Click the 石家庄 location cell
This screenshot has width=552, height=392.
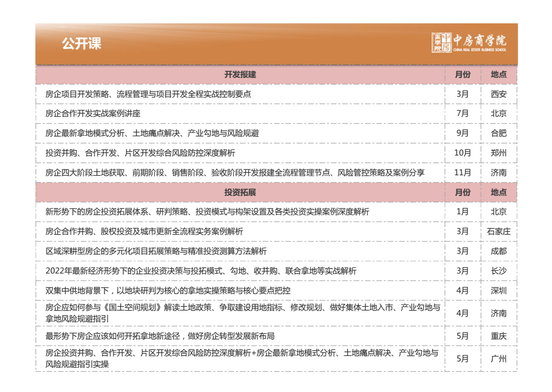(499, 232)
